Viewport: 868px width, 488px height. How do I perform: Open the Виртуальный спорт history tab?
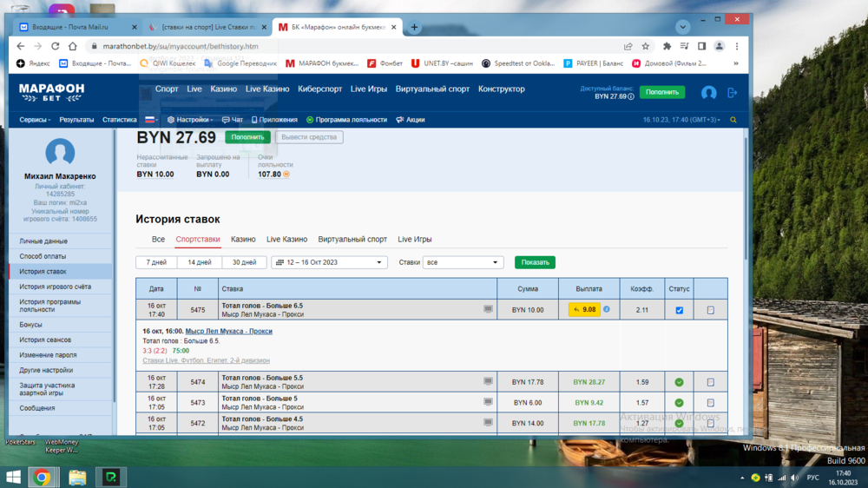click(352, 240)
